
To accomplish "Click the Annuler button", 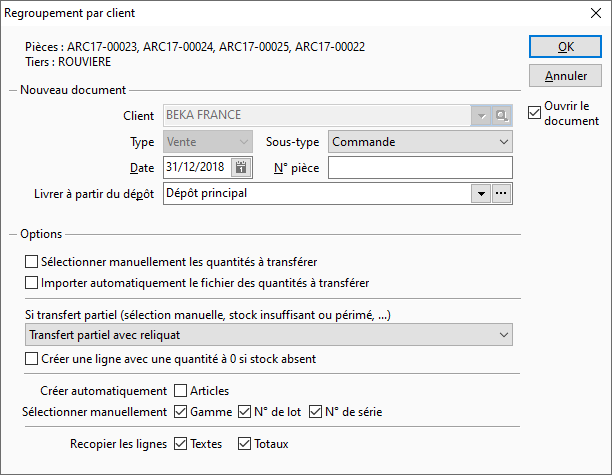I will (x=565, y=76).
